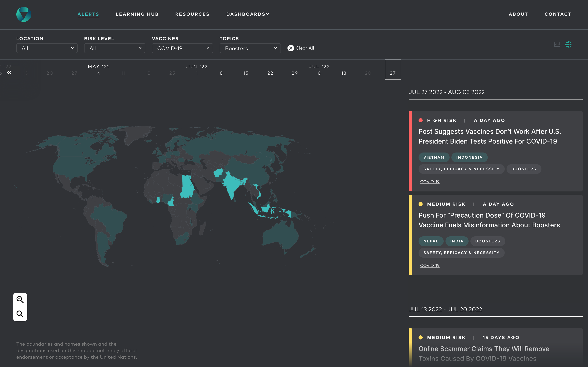Screen dimensions: 588x367
Task: Toggle the VIETNAM location tag filter
Action: [x=434, y=157]
